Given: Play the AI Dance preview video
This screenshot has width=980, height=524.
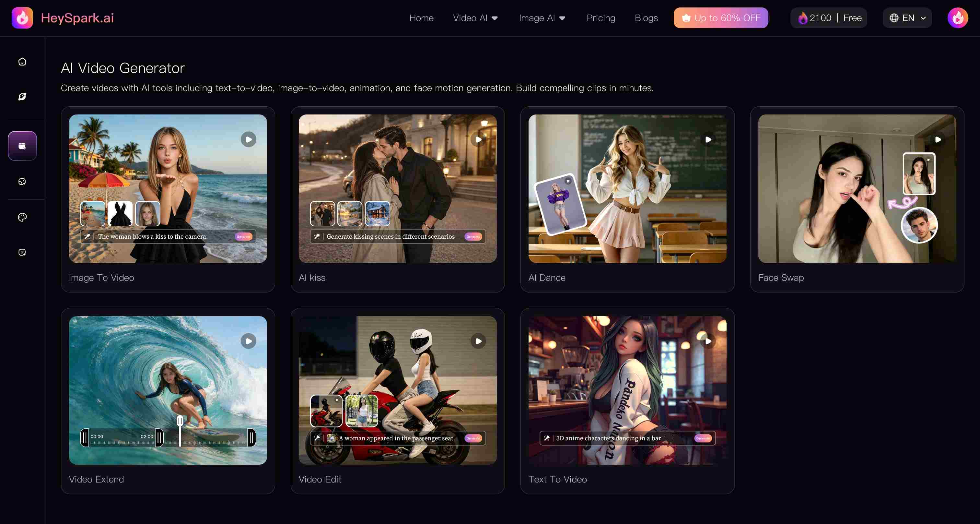Looking at the screenshot, I should pyautogui.click(x=708, y=139).
